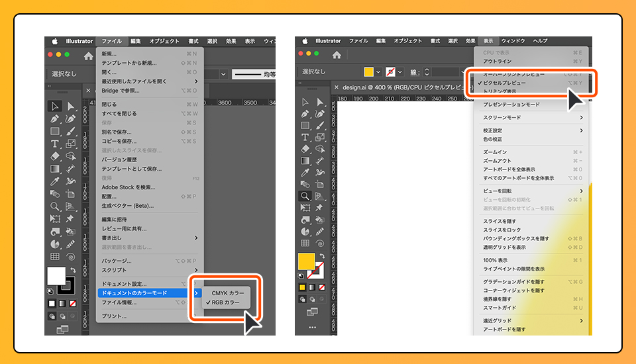Swap fill and stroke in right Illustrator window
Screen dimensions: 636x364
click(x=322, y=255)
